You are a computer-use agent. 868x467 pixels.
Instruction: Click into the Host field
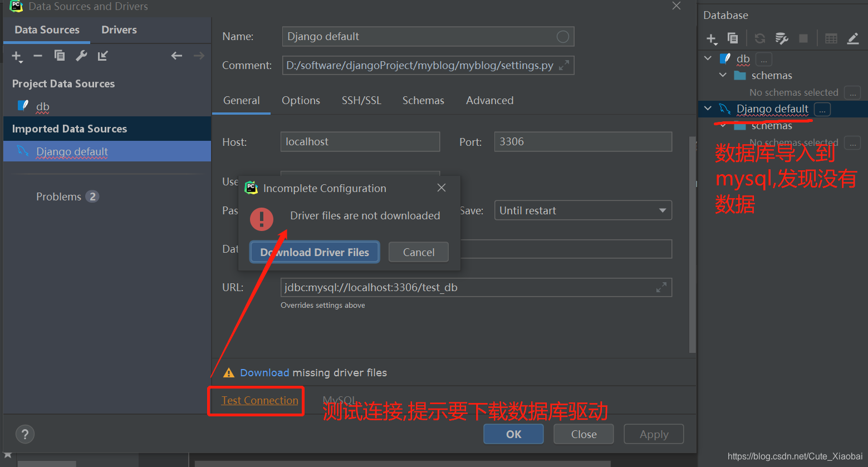(x=360, y=141)
